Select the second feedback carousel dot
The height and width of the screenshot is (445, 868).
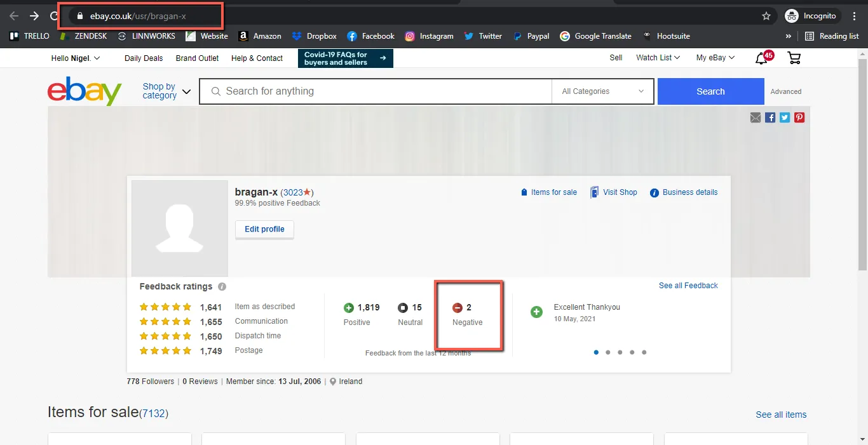click(x=608, y=352)
